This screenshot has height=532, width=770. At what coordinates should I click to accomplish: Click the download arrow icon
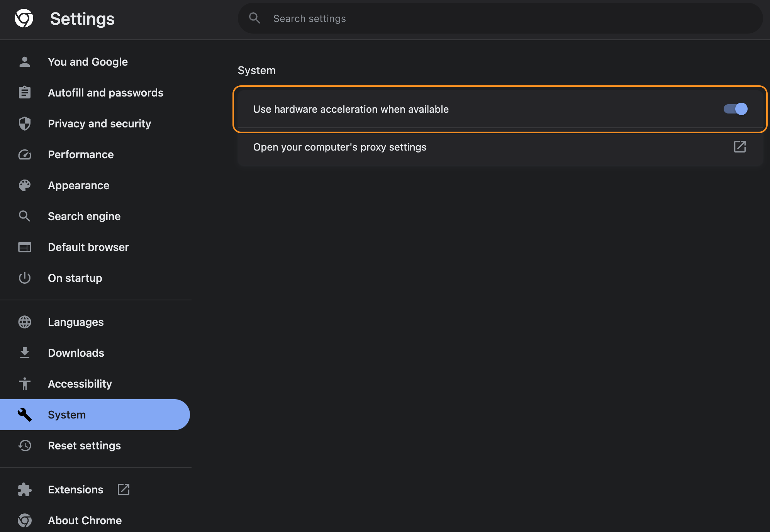pos(25,353)
